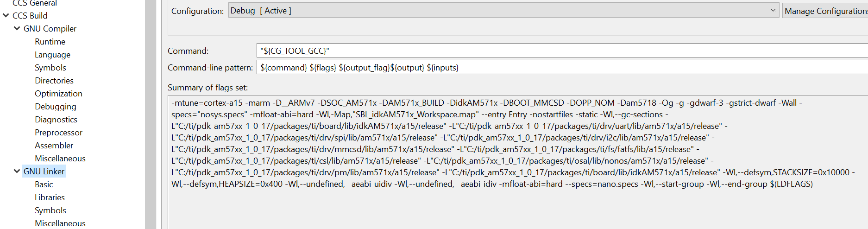Select the Diagnostics tree item
The height and width of the screenshot is (229, 868).
56,119
